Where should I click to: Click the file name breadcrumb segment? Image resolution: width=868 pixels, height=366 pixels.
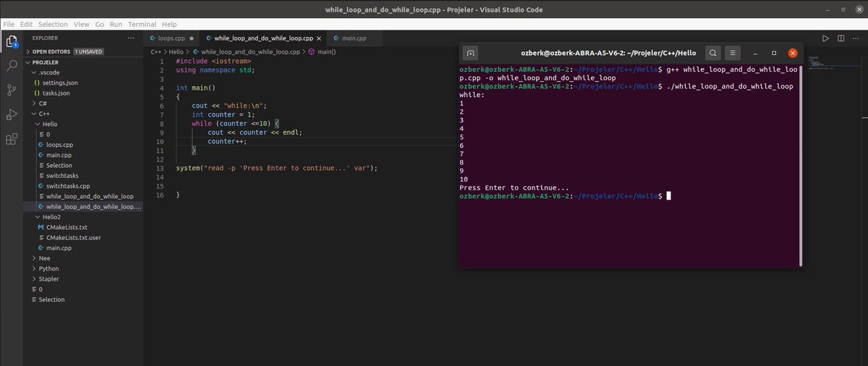pyautogui.click(x=245, y=52)
